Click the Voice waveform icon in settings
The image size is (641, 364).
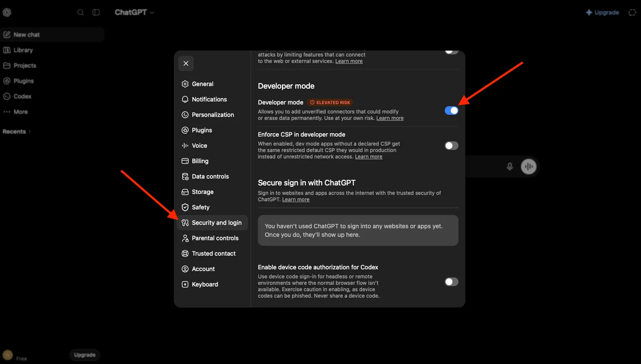coord(185,146)
